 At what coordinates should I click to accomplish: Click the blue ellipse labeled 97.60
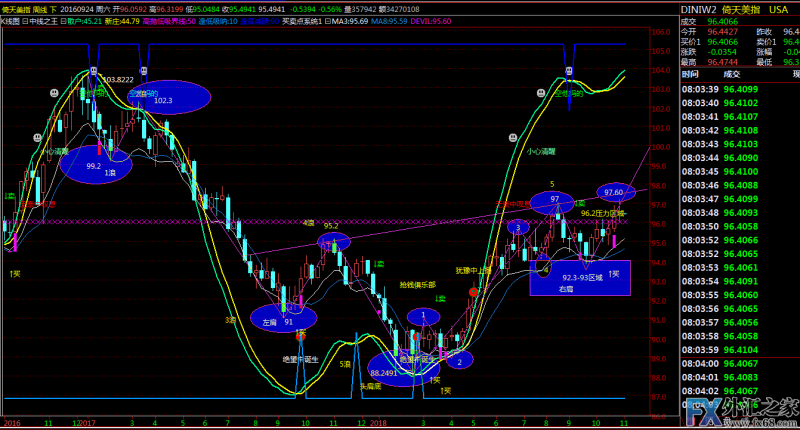click(x=615, y=191)
